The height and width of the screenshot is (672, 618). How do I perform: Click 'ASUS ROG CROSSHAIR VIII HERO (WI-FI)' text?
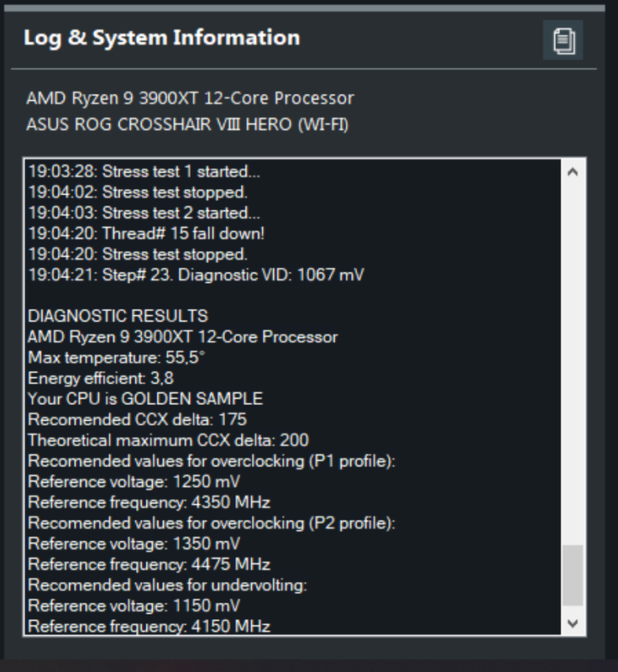(x=187, y=124)
